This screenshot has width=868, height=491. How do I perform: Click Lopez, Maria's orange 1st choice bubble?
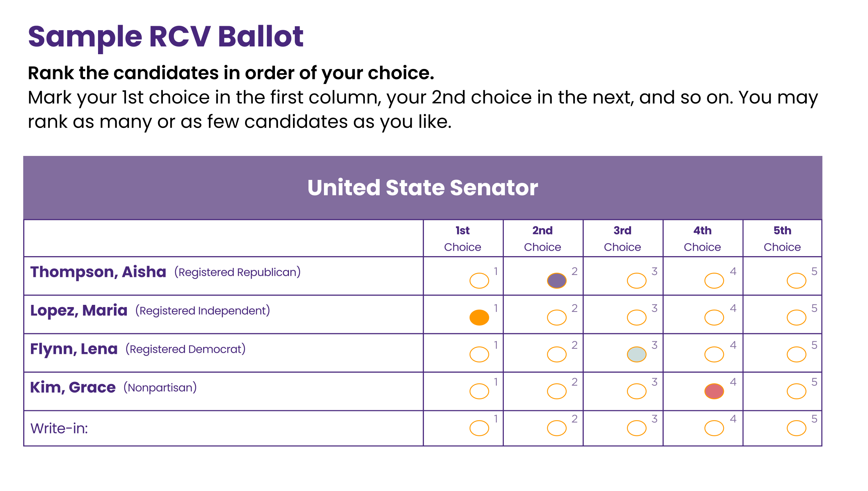click(x=479, y=317)
